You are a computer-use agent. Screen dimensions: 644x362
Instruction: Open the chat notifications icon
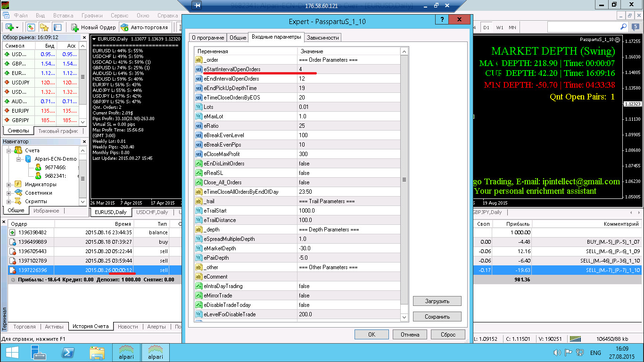coord(636,27)
